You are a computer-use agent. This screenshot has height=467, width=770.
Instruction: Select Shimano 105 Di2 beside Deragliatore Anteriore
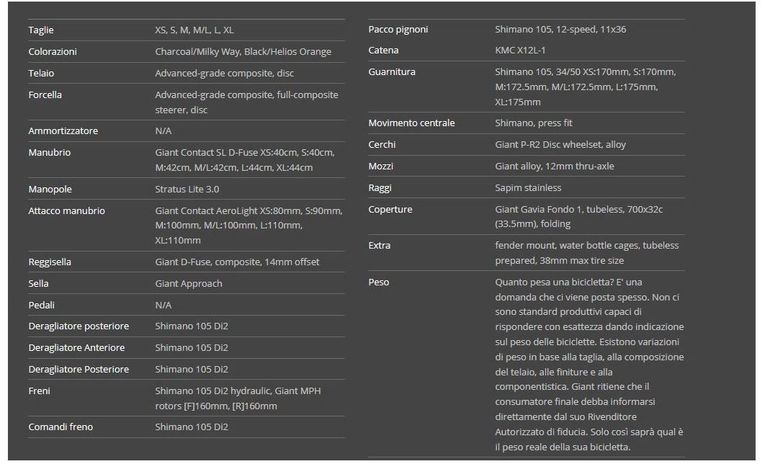(x=192, y=348)
